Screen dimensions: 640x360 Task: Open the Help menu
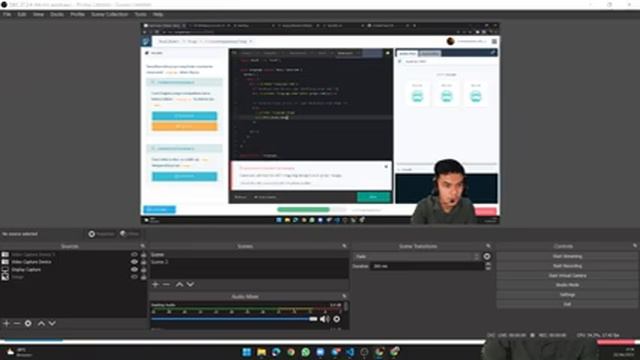tap(158, 14)
